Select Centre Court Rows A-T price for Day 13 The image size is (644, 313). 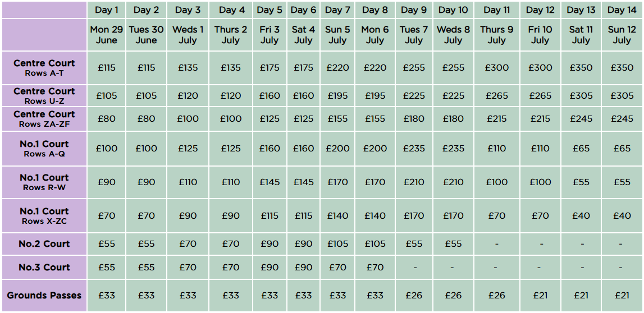click(581, 68)
